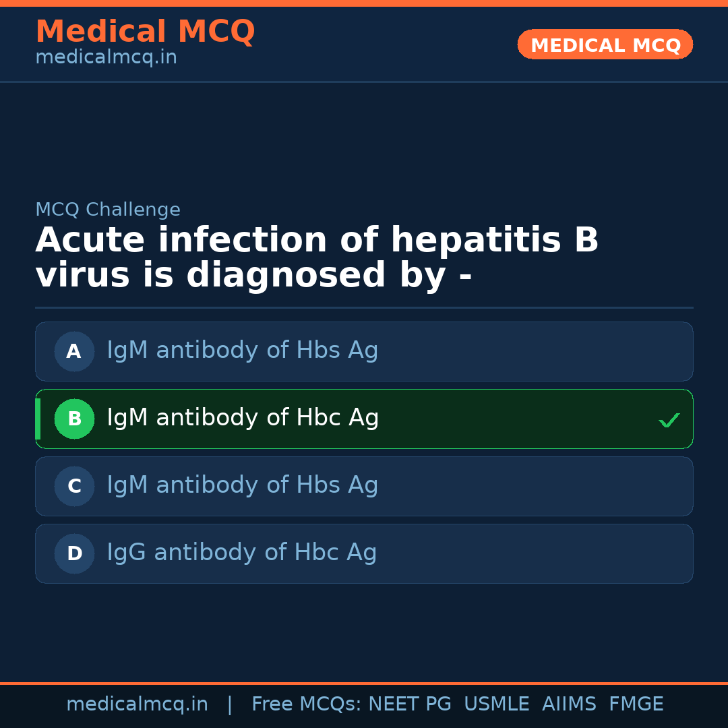The height and width of the screenshot is (728, 728).
Task: Select NEET PG in the footer
Action: [x=410, y=704]
